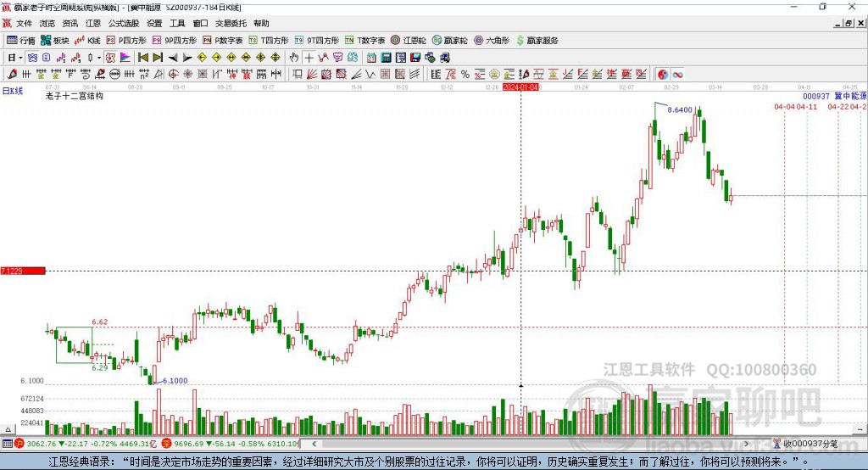
Task: Click the yin-yang taiji icon
Action: 663,74
